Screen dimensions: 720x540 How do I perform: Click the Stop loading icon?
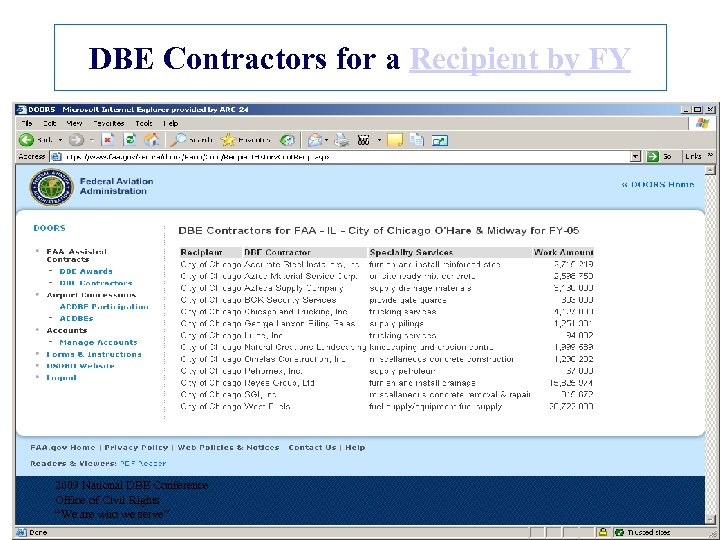point(108,140)
